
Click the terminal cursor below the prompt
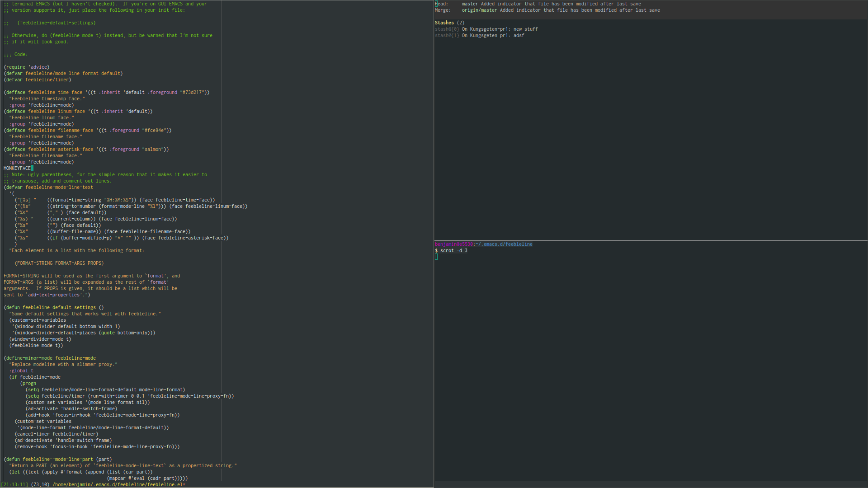[436, 257]
